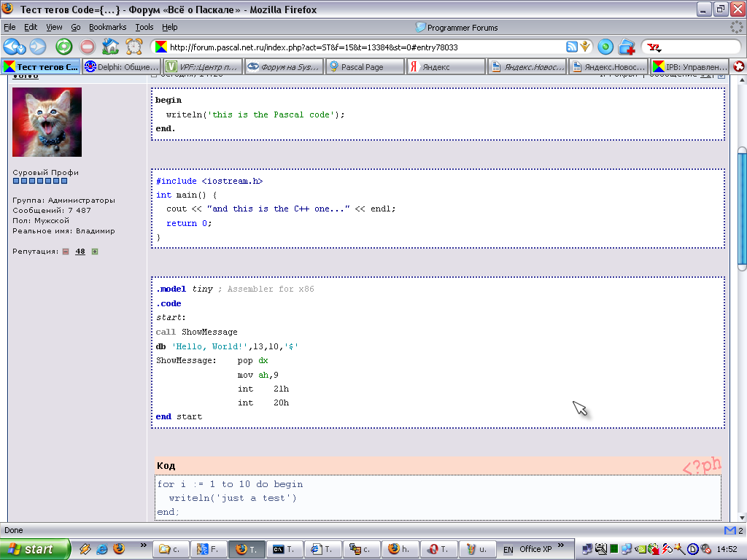Screen dimensions: 747x560
Task: Reload the page with the green refresh icon
Action: (x=64, y=47)
